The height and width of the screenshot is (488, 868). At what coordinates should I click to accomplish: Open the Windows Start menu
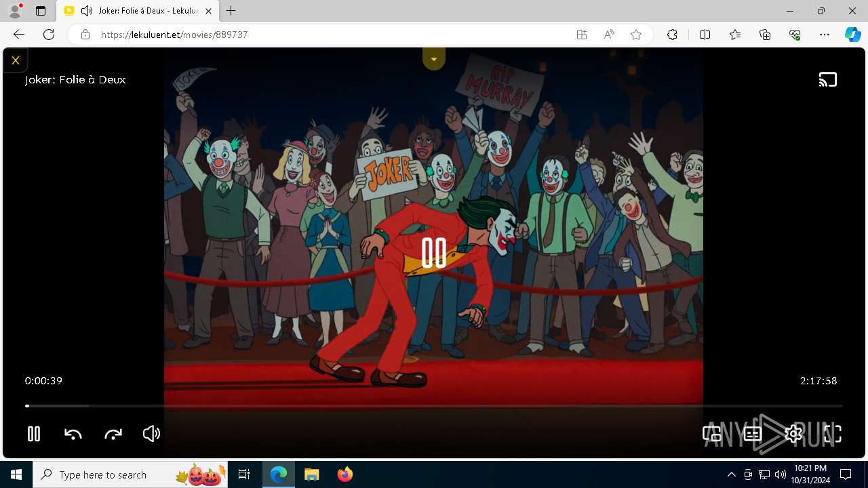[x=16, y=474]
